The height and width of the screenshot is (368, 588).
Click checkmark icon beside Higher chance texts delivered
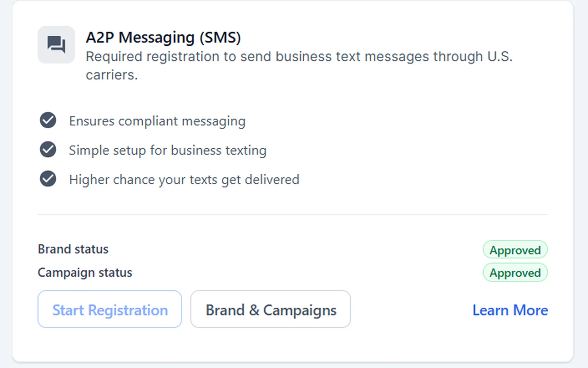[x=48, y=179]
